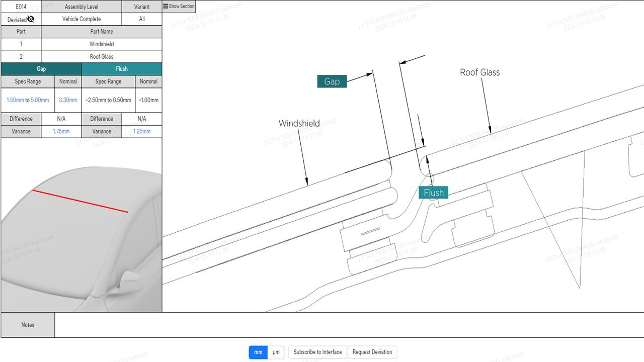The image size is (644, 362).
Task: Click the Show Section hamburger icon
Action: (166, 7)
